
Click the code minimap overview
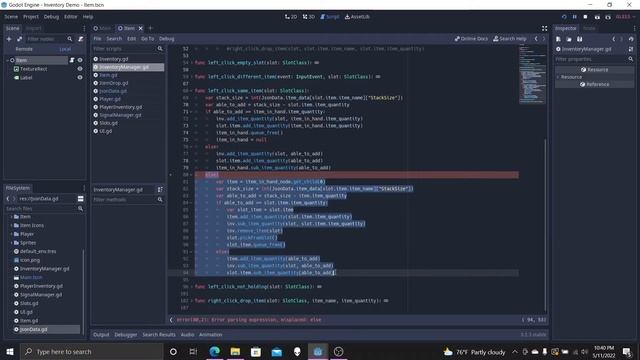tap(532, 74)
